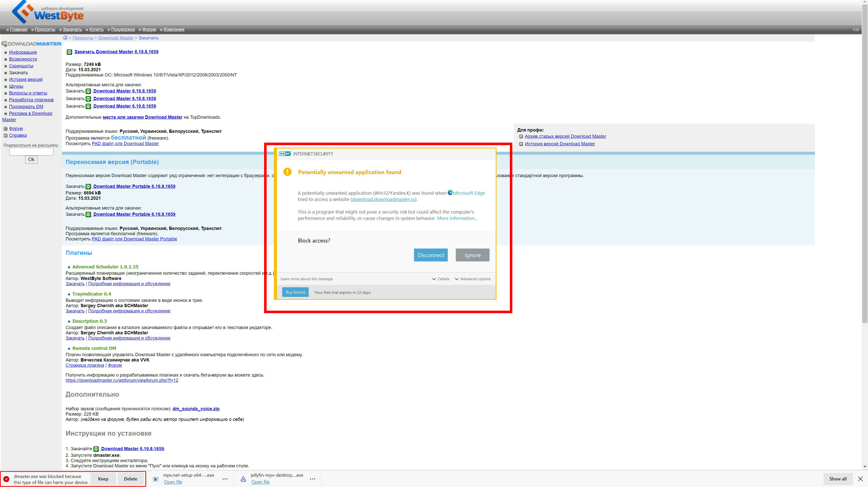Delete the blocked dmaster.exe file
Viewport: 868px width, 487px height.
tap(130, 479)
